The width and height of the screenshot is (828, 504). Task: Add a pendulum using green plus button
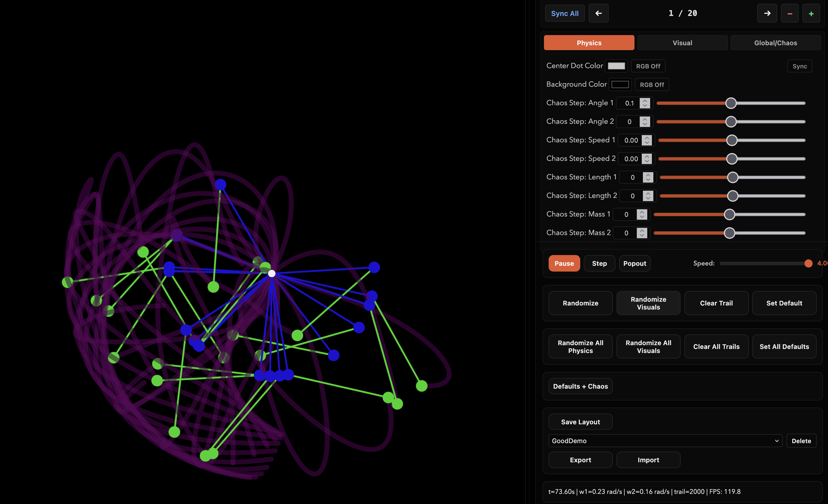[811, 13]
